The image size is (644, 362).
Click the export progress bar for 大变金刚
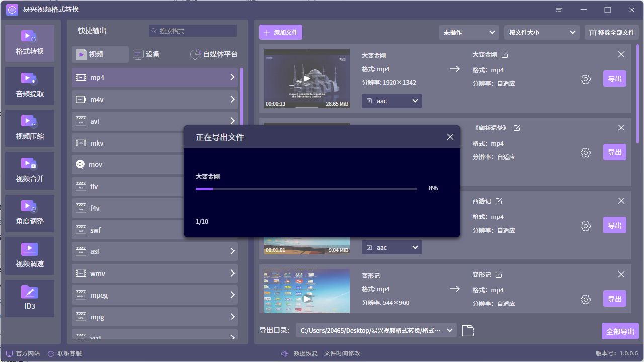(306, 189)
